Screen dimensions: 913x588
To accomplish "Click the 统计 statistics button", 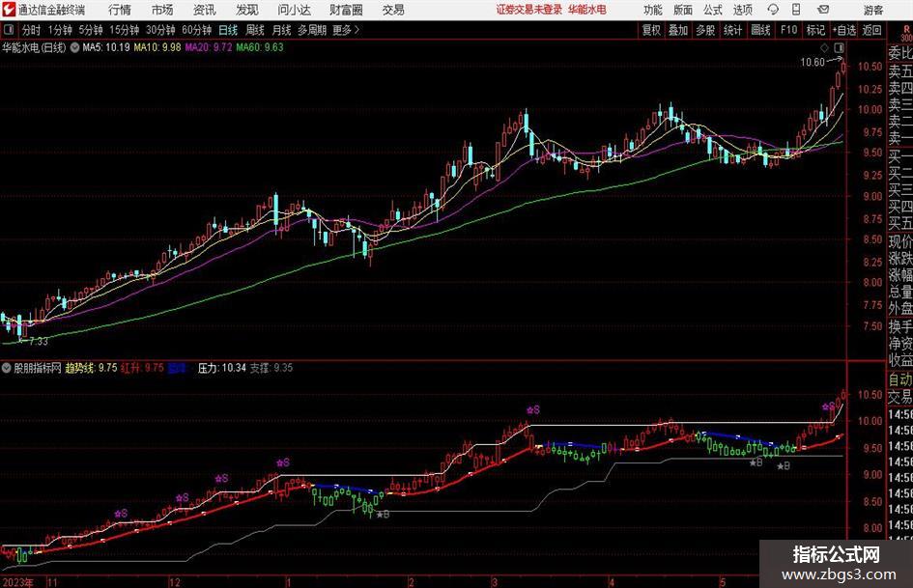I will tap(732, 30).
